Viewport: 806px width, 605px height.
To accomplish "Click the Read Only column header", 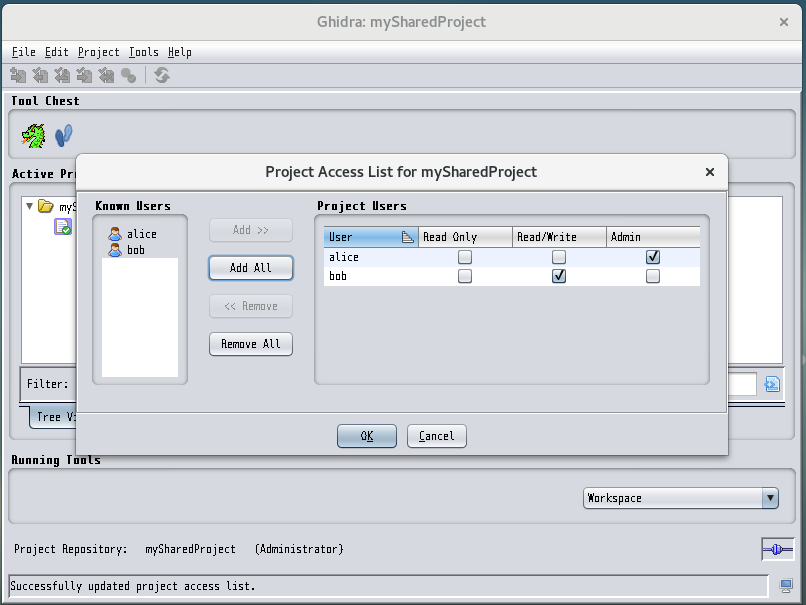I will [465, 237].
